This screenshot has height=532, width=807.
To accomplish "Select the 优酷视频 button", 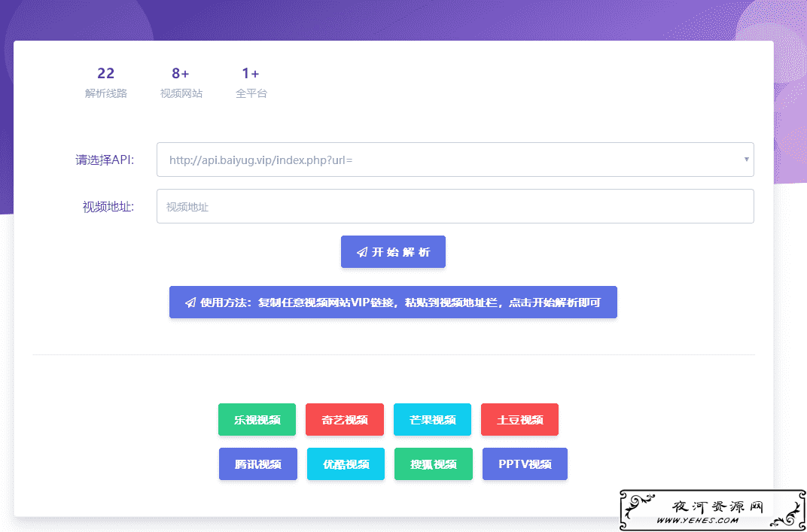I will tap(346, 464).
